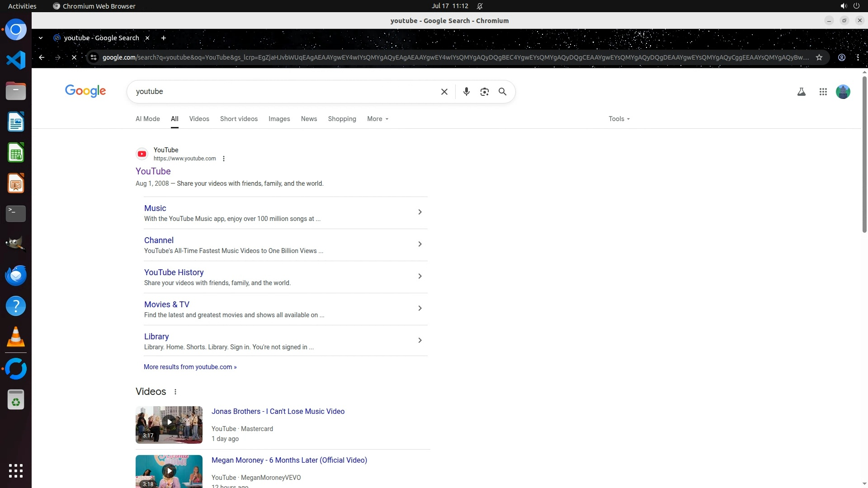Expand the Music sitelink chevron

[x=420, y=212]
